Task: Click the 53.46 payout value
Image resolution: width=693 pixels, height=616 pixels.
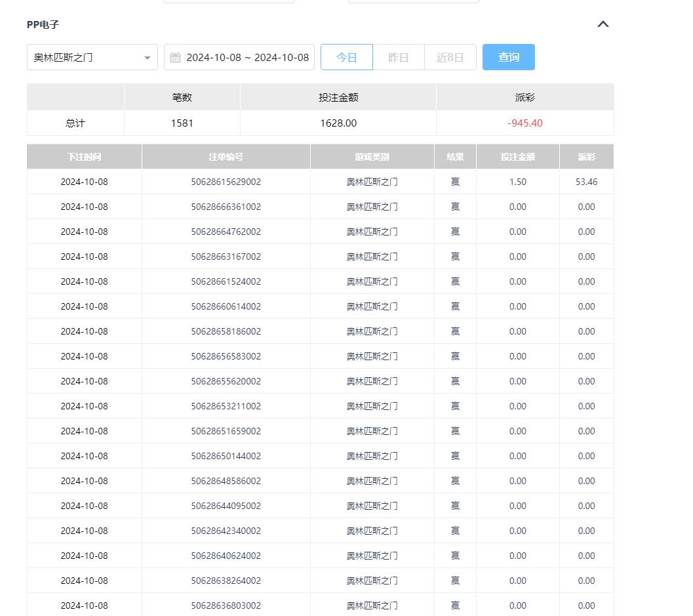Action: tap(586, 182)
